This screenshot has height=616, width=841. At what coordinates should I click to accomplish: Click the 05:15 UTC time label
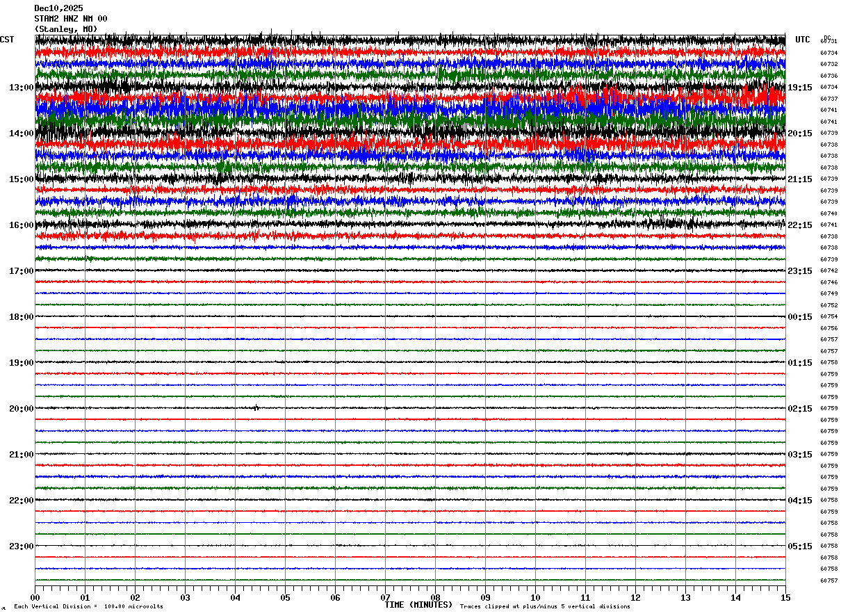(799, 546)
